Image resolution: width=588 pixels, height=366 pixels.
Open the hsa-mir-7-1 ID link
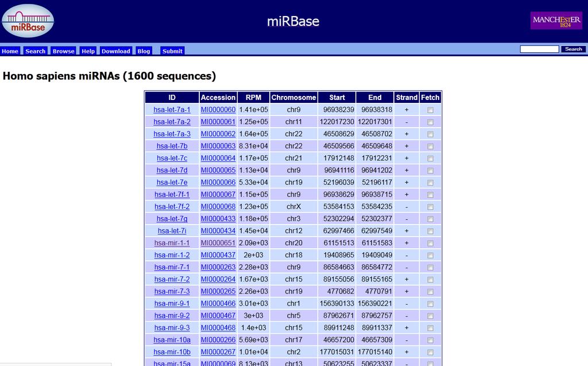coord(172,267)
